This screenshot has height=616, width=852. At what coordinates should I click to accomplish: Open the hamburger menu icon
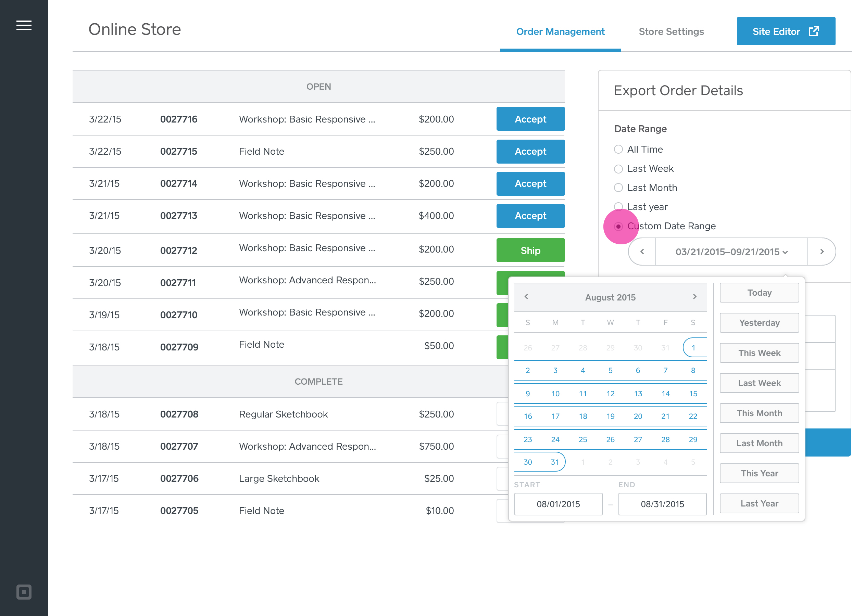(x=24, y=25)
